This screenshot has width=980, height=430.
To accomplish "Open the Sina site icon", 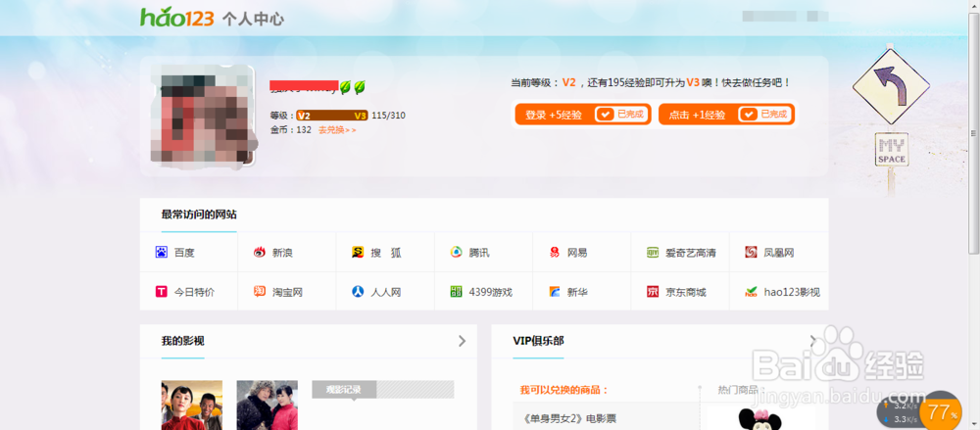I will (x=260, y=253).
